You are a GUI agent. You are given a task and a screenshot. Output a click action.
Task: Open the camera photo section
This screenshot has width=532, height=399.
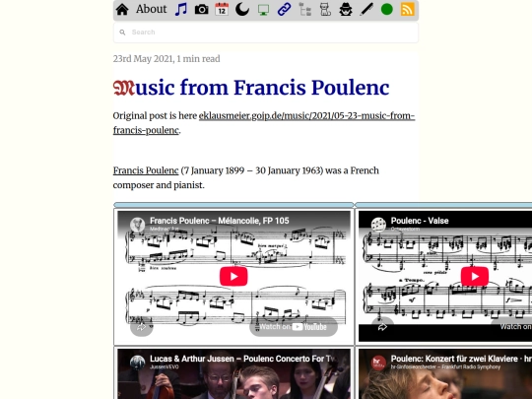pos(202,10)
